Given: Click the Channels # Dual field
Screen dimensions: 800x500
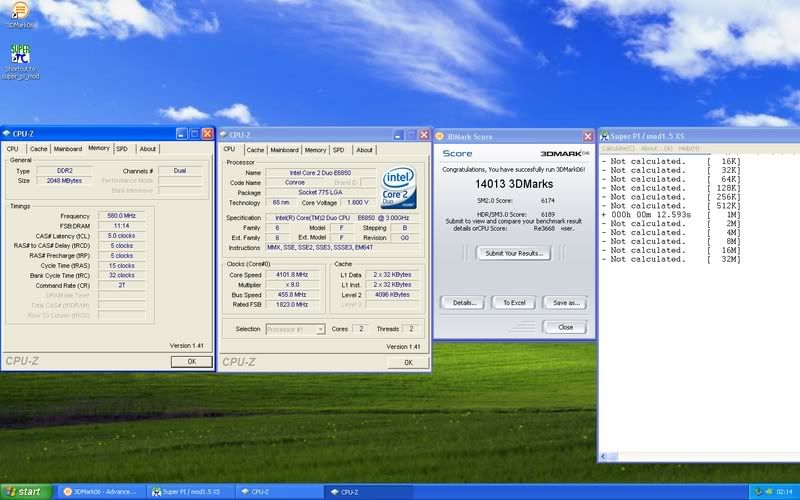Looking at the screenshot, I should [180, 171].
